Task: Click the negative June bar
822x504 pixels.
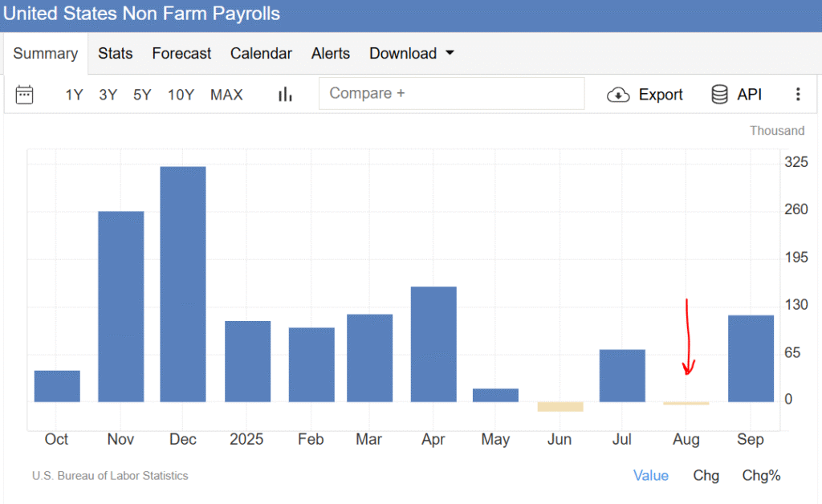Action: (x=560, y=406)
